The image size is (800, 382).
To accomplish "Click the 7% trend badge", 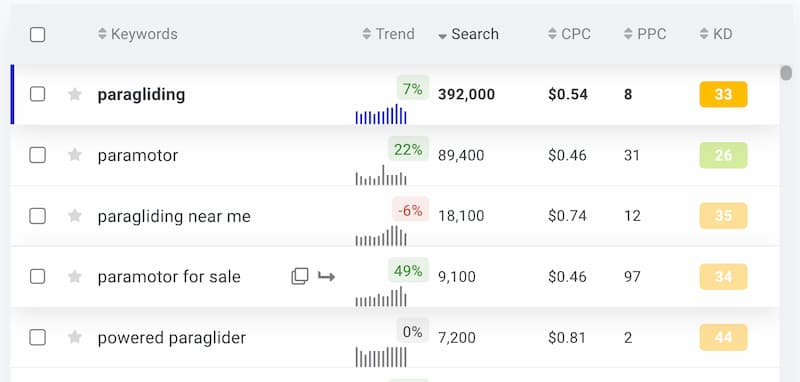I will 413,89.
